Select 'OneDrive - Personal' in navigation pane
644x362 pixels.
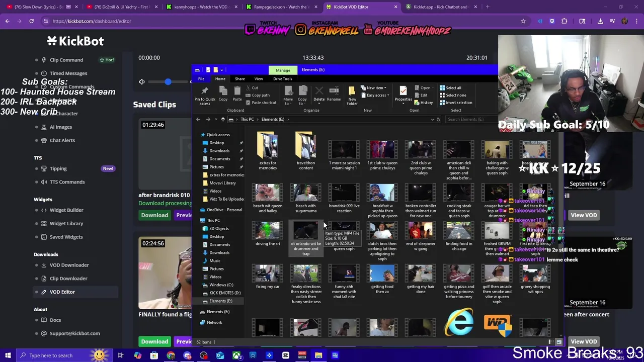(224, 210)
